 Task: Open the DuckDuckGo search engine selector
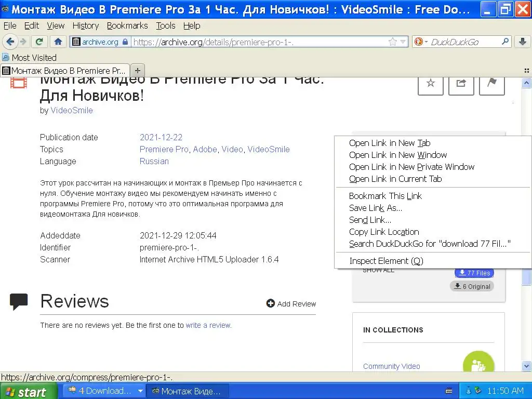click(x=421, y=42)
